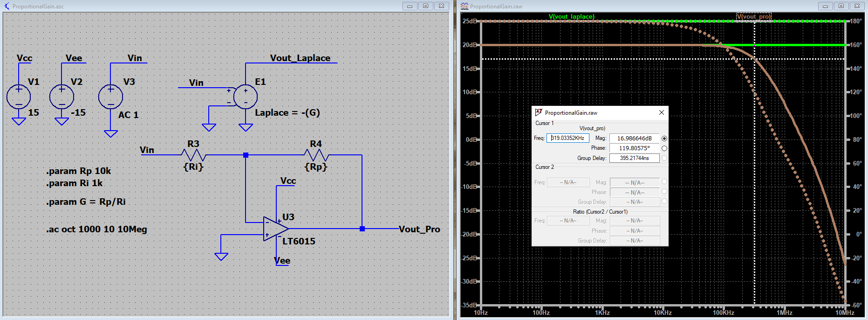Click the V1 voltage source symbol
868x320 pixels.
coord(19,97)
